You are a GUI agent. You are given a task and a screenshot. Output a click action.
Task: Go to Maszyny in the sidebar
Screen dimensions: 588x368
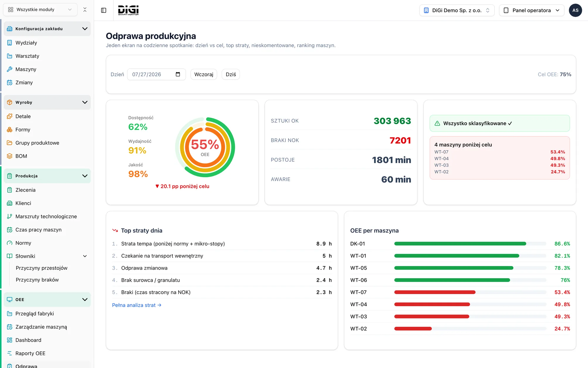click(x=47, y=69)
